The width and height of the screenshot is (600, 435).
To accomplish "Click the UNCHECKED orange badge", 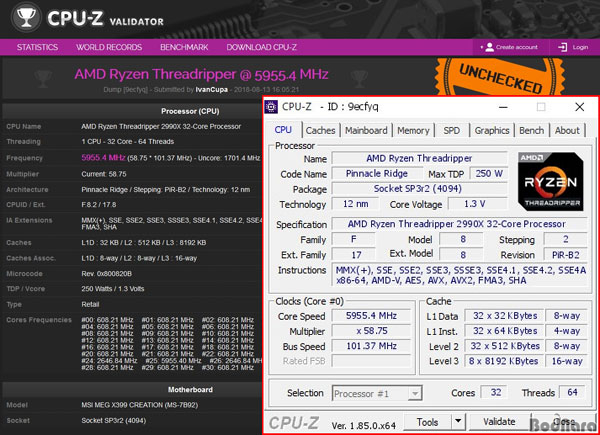I will click(500, 78).
